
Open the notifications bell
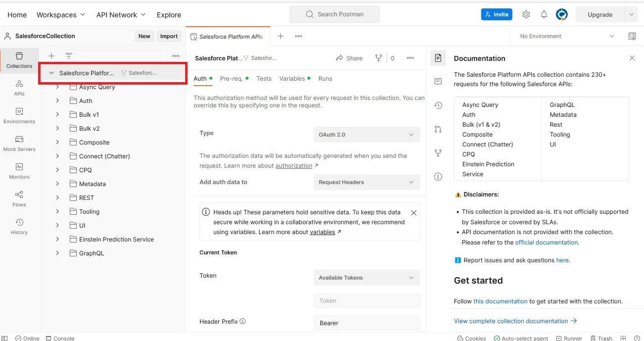point(544,14)
